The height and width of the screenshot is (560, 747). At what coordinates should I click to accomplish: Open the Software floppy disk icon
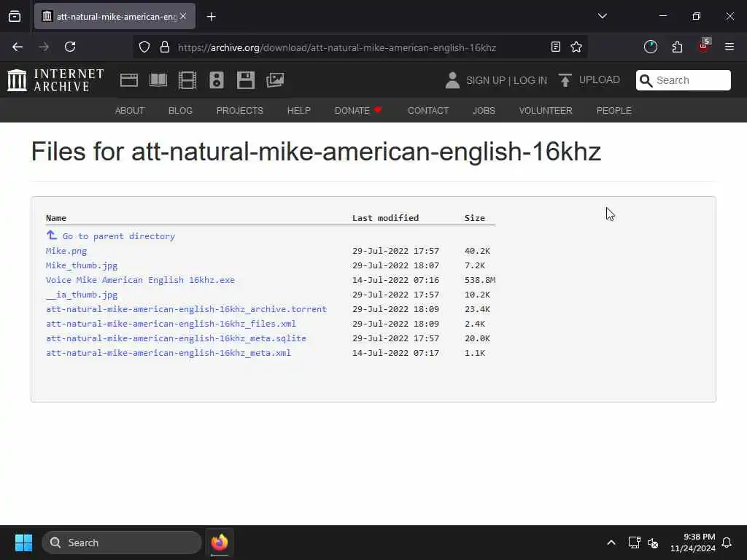pos(246,80)
